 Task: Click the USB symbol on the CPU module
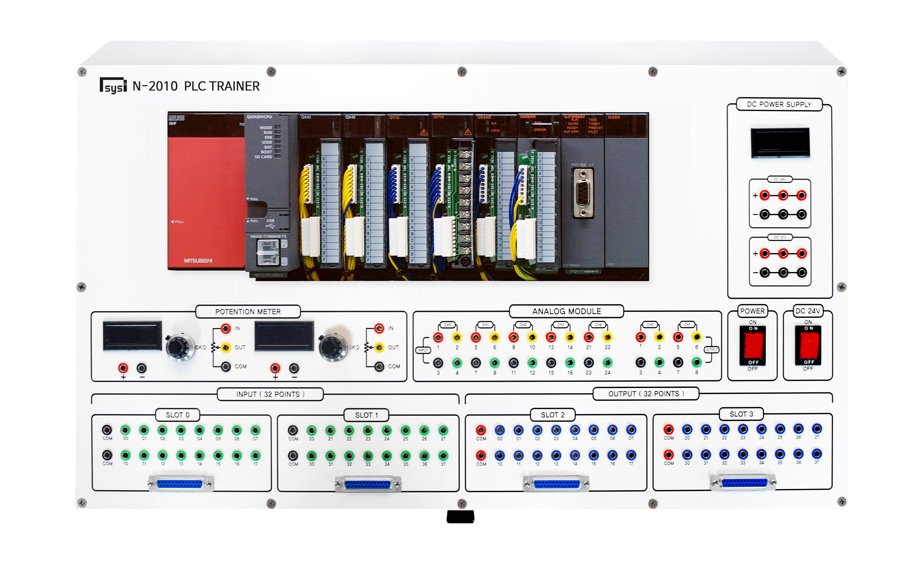[270, 226]
